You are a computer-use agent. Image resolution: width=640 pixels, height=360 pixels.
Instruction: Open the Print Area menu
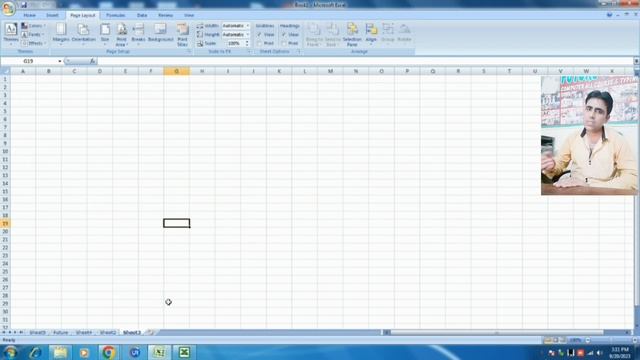[122, 35]
